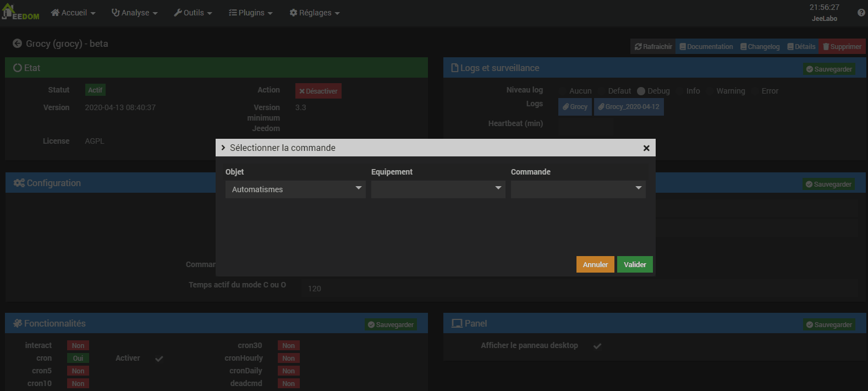Expand the Objet dropdown showing Automatismes
The image size is (868, 391).
click(x=295, y=189)
